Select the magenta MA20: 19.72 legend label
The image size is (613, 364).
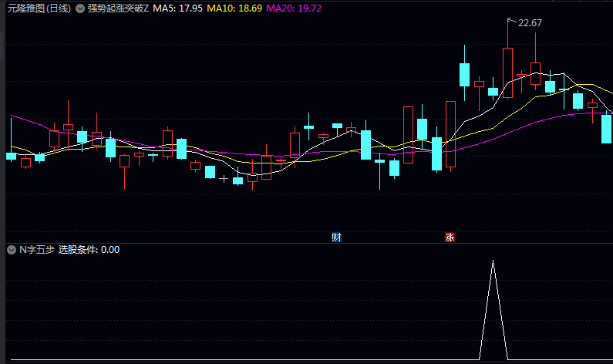tap(294, 8)
